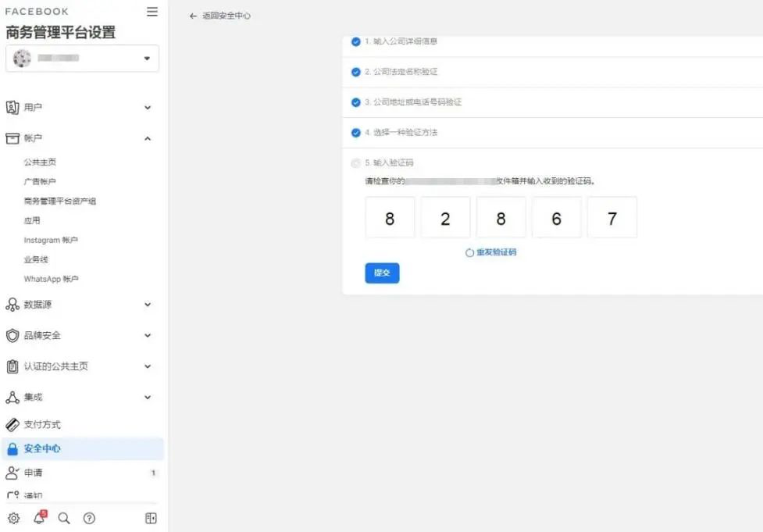Open the settings gear icon

point(12,518)
